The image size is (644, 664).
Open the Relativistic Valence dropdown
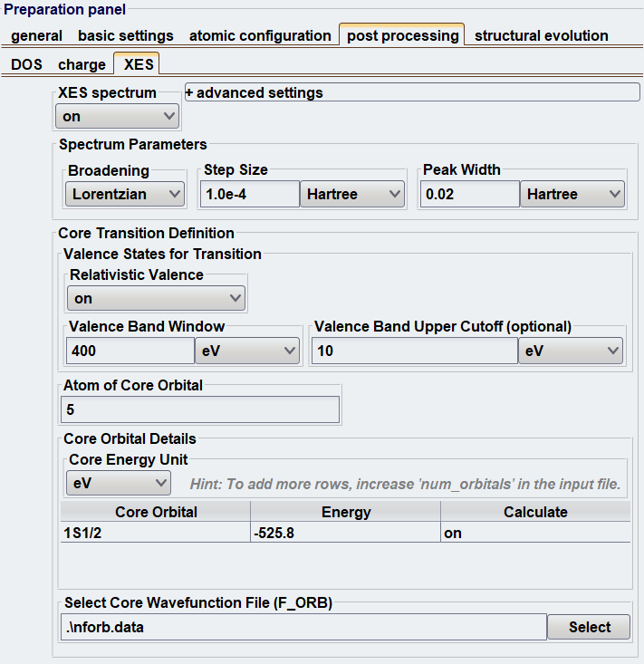pos(156,298)
